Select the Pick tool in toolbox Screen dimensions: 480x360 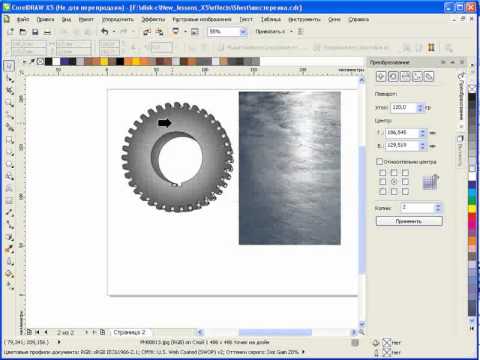coord(9,66)
